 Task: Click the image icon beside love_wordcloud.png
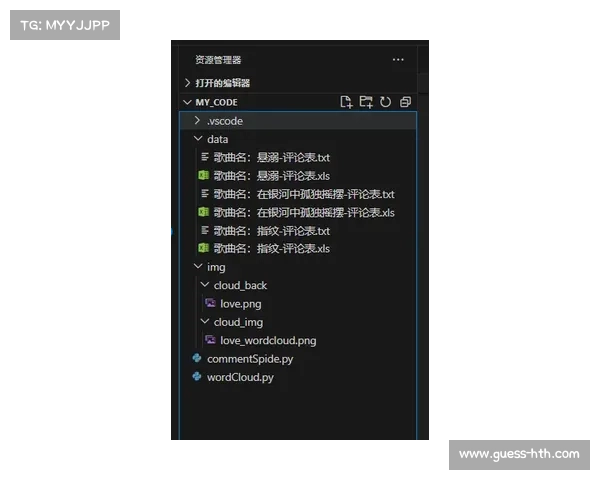tap(210, 340)
